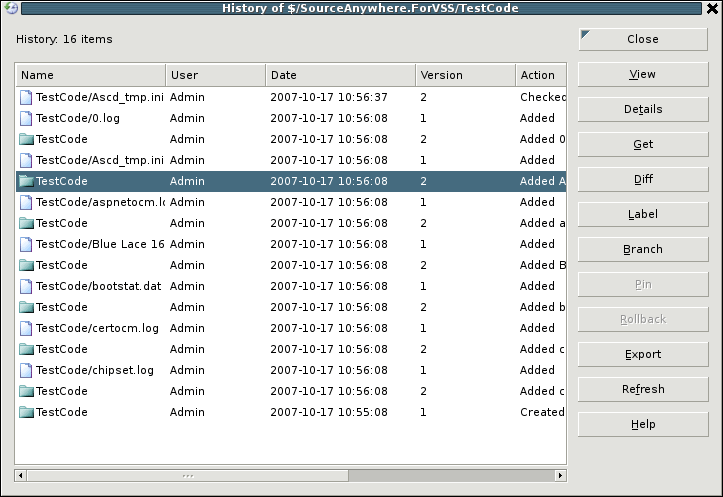Image resolution: width=723 pixels, height=497 pixels.
Task: Click folder icon of the Created TestCode row
Action: coord(26,412)
